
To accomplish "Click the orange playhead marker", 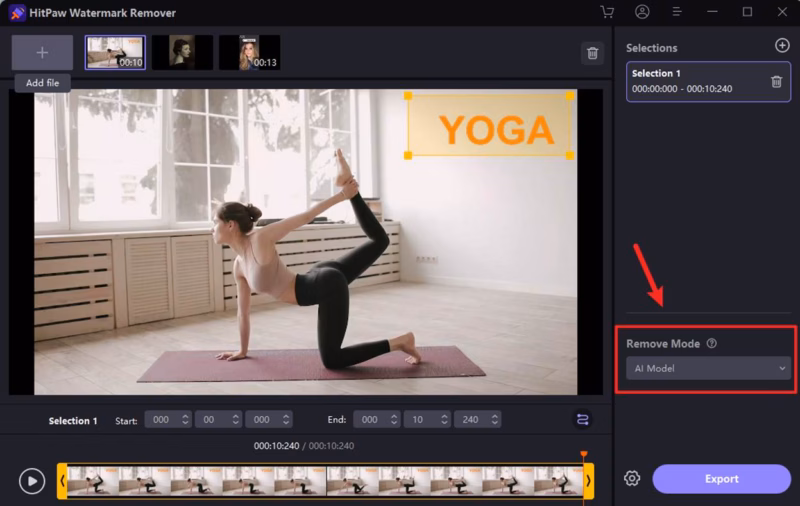I will 584,454.
